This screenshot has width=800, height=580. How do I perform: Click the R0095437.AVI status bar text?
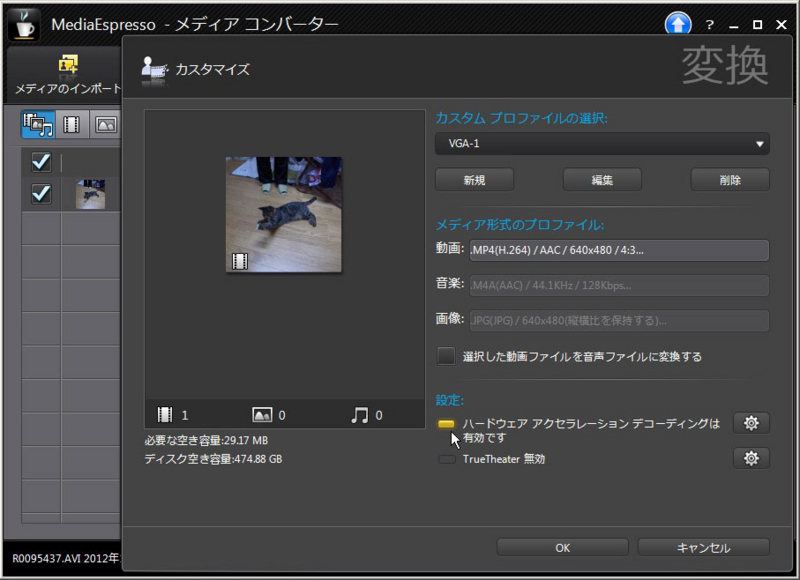coord(65,558)
